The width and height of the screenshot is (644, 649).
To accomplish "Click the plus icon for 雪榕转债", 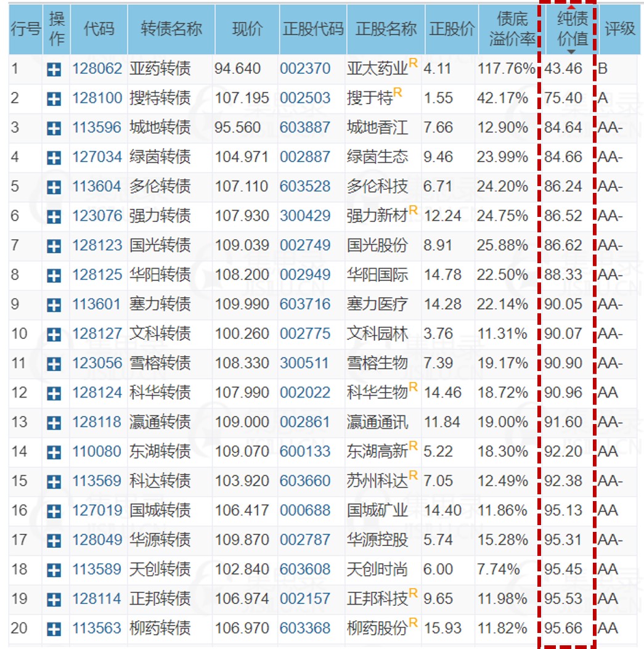I will (54, 364).
